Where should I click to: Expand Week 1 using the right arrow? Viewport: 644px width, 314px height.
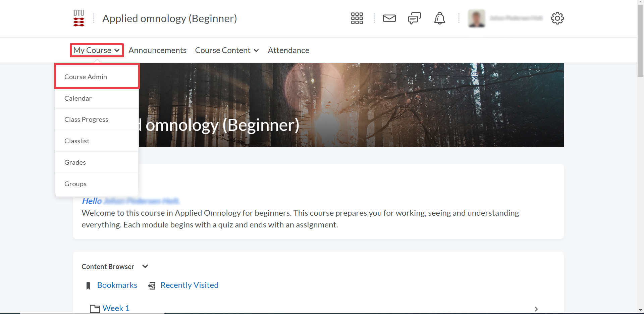(536, 309)
